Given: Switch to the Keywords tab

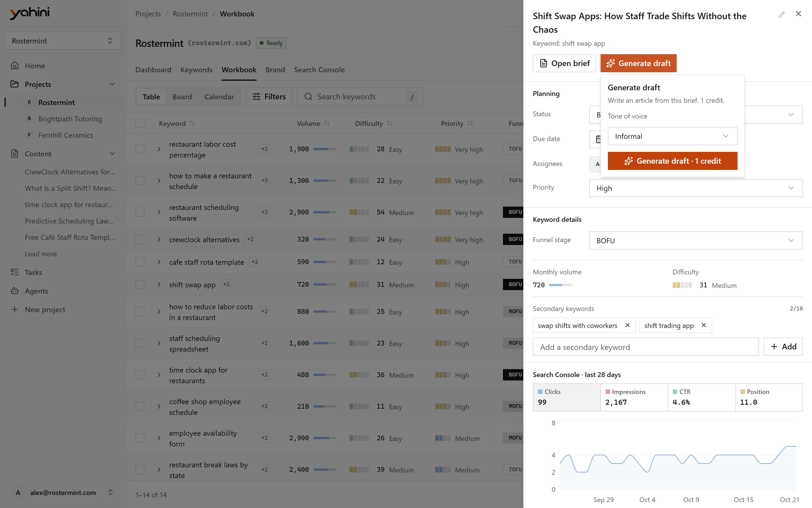Looking at the screenshot, I should (196, 69).
